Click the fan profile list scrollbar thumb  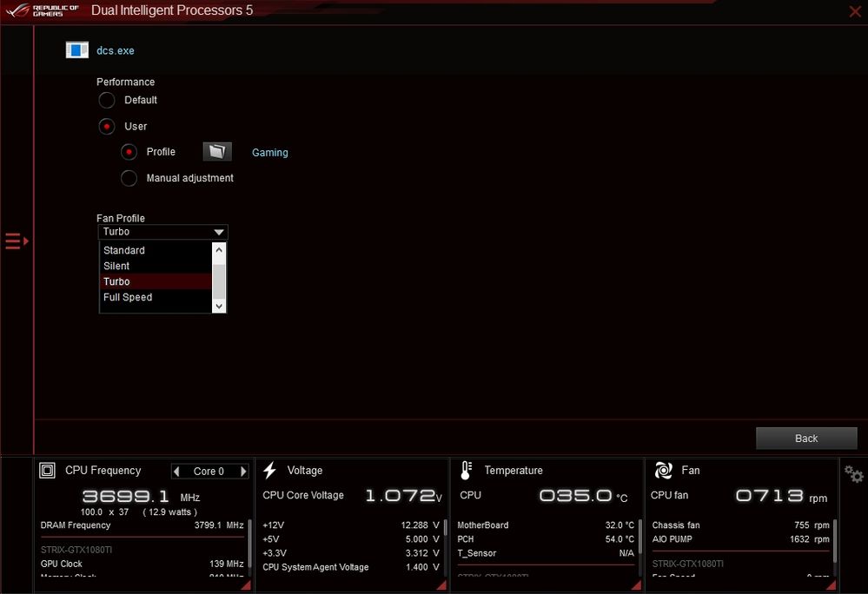coord(219,281)
